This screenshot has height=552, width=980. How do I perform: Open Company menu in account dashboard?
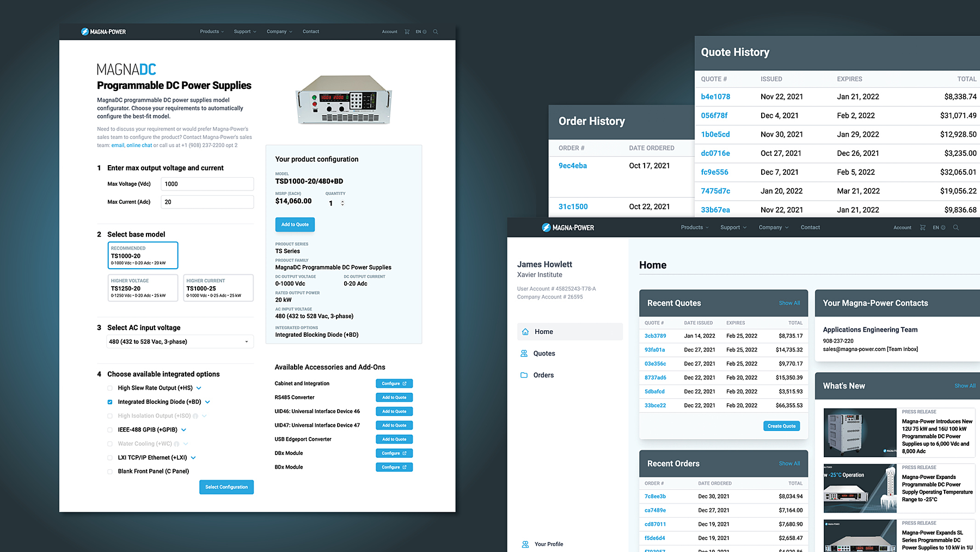(774, 227)
